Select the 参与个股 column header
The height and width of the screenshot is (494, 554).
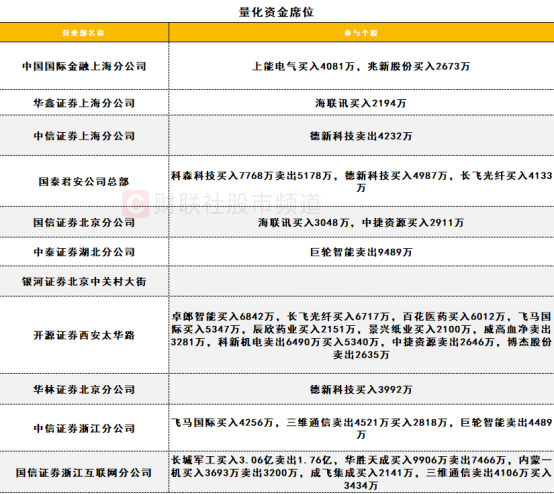[361, 33]
